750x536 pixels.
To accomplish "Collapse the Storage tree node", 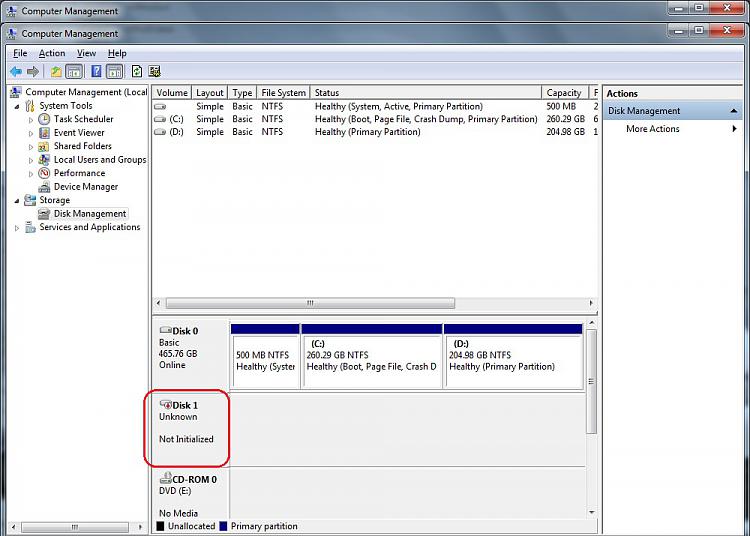I will [17, 201].
